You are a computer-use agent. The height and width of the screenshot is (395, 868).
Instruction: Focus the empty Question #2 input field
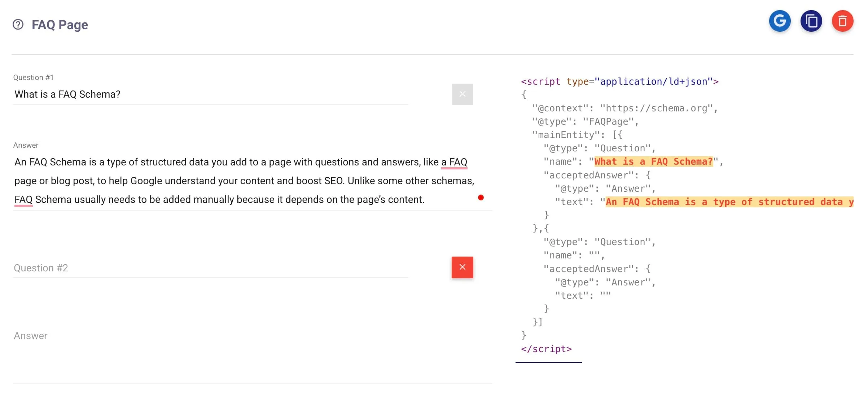coord(211,268)
